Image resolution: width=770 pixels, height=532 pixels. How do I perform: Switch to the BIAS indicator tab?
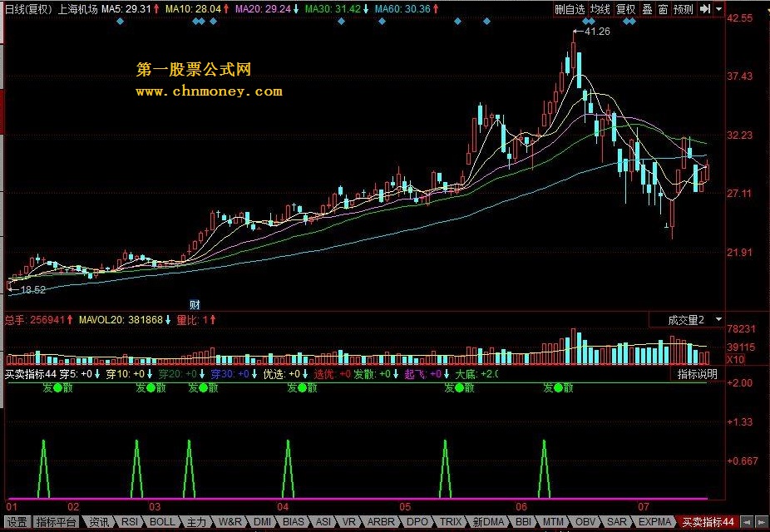tap(294, 522)
